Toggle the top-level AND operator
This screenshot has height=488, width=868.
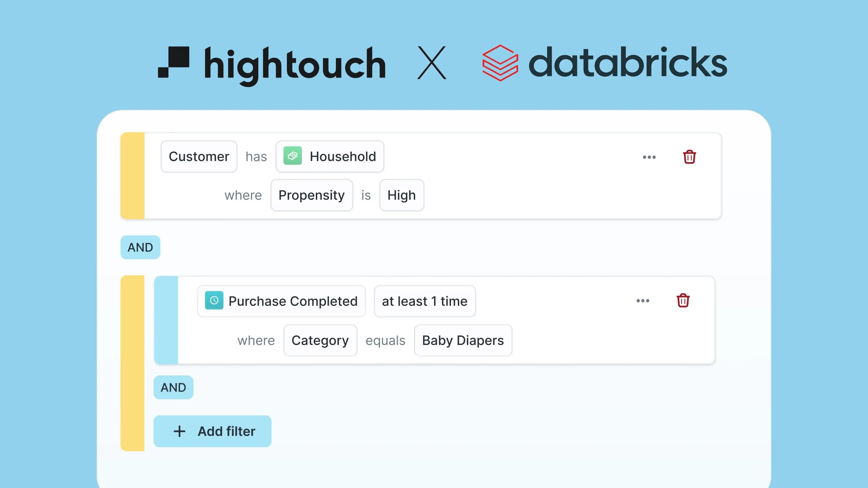[x=140, y=247]
